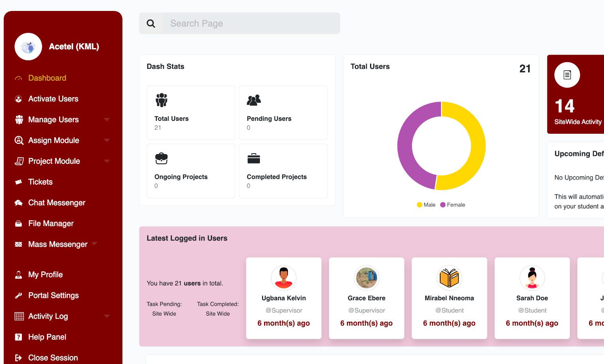Click the Pending Users icon
The width and height of the screenshot is (604, 364).
[x=253, y=100]
